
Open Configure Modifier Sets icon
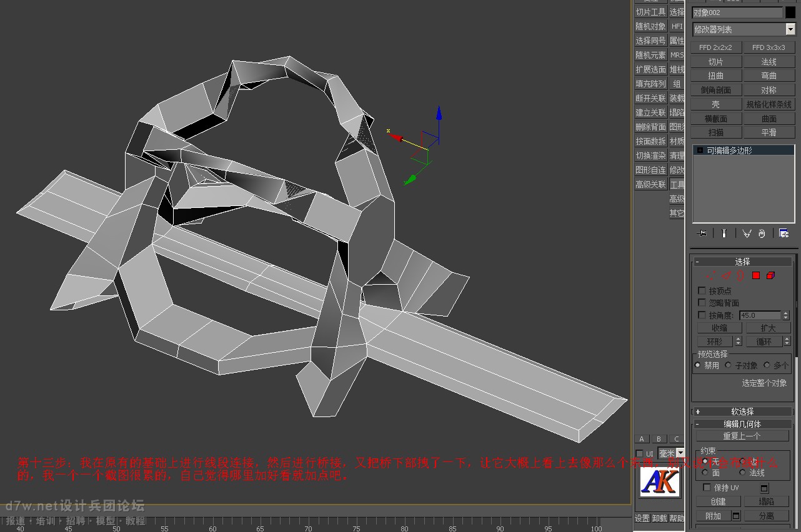point(784,234)
